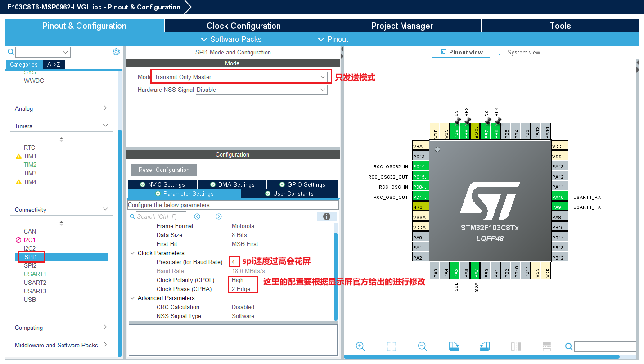Click the Prescaler value 4

[x=233, y=262]
